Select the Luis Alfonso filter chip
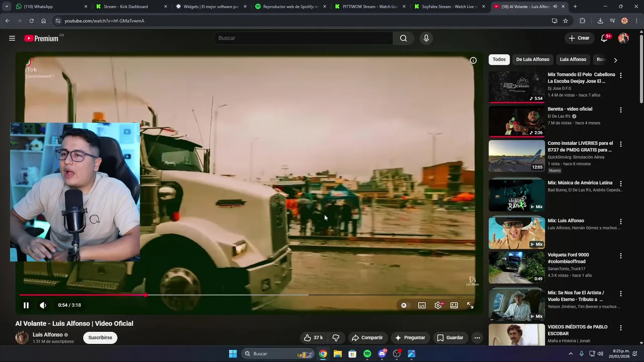Screen dimensions: 644x362 [573, 59]
